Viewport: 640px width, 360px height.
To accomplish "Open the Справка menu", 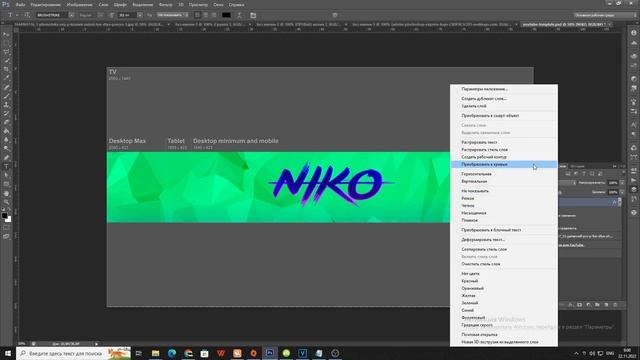I will pyautogui.click(x=236, y=4).
